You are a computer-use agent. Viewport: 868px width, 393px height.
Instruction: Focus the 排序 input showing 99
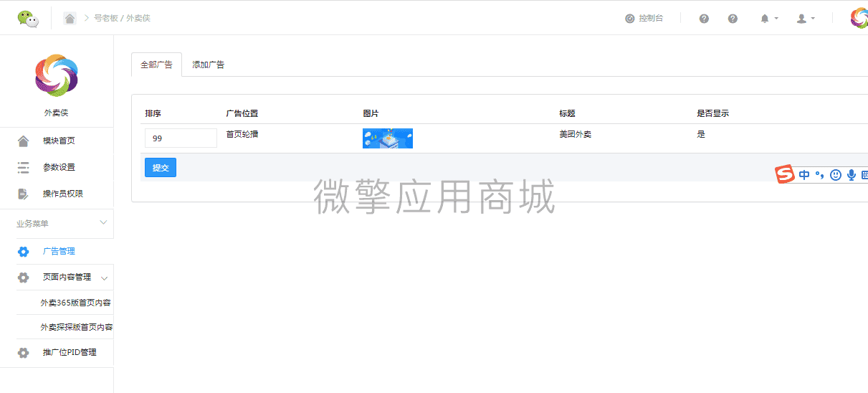tap(181, 138)
